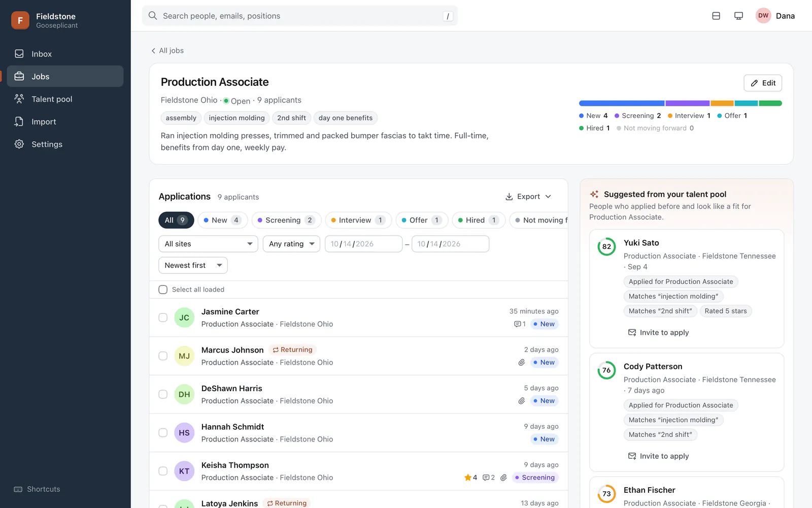Image resolution: width=812 pixels, height=508 pixels.
Task: Click the Screening status on Keisha Thompson
Action: click(535, 478)
